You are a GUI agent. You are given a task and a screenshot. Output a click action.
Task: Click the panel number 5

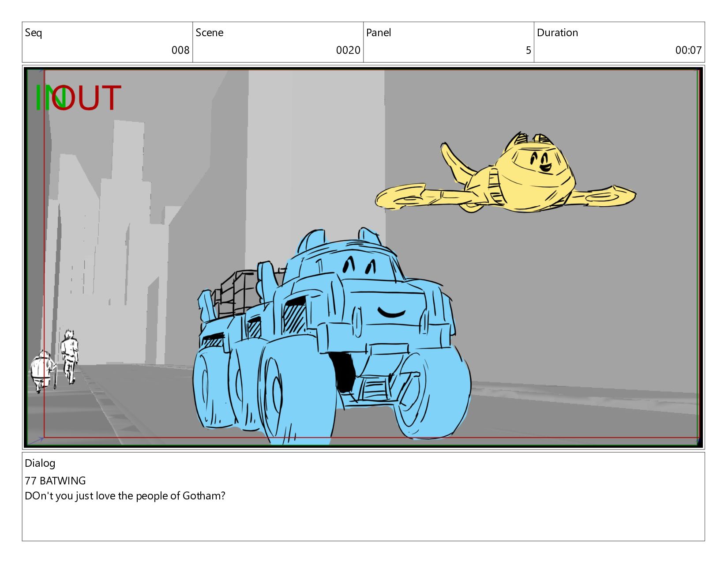coord(529,50)
